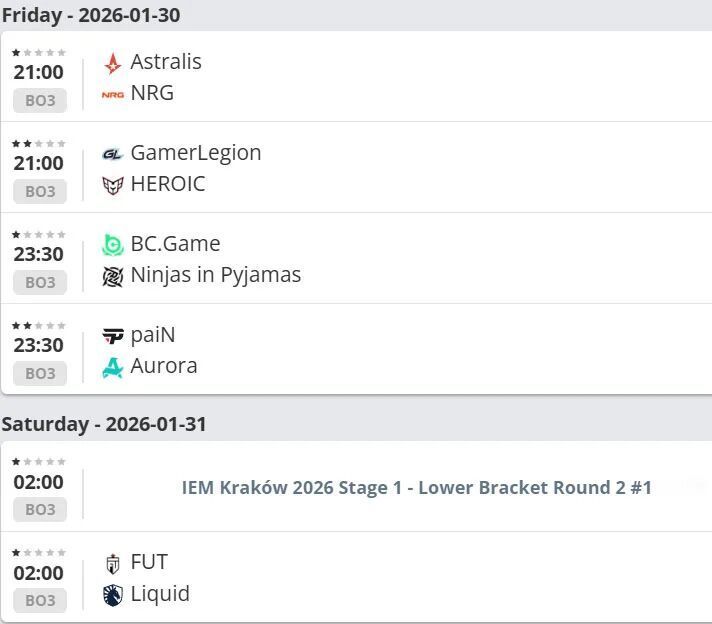The height and width of the screenshot is (624, 712).
Task: Click the Aurora team logo
Action: tap(113, 367)
